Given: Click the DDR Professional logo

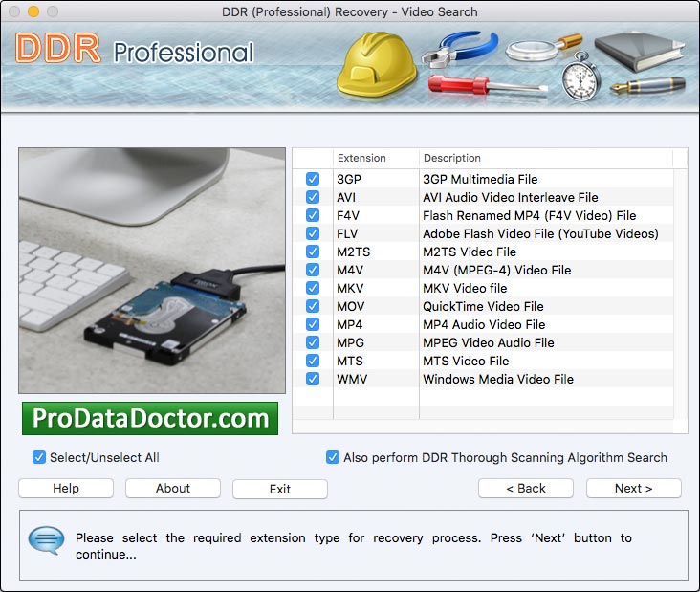Looking at the screenshot, I should coord(135,49).
